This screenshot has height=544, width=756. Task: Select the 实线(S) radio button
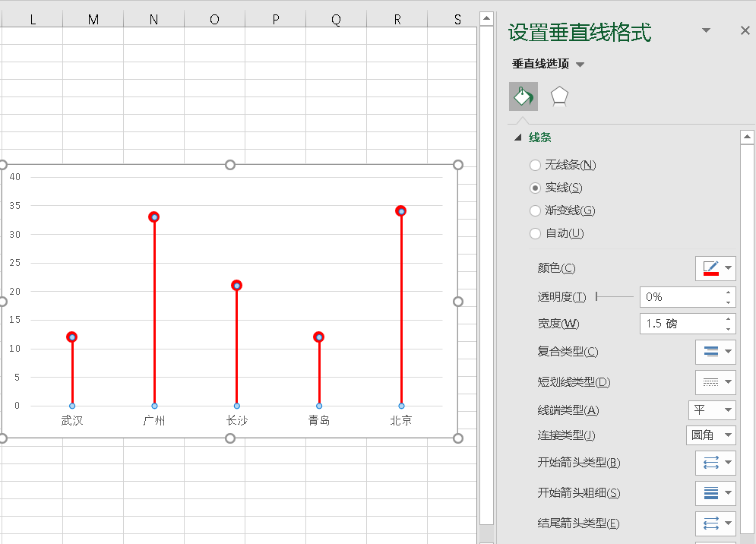[535, 188]
